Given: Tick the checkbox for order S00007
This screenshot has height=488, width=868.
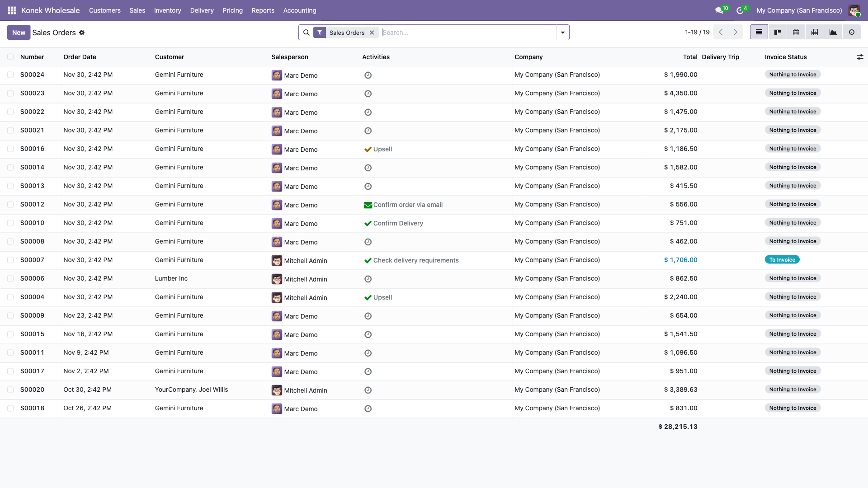Looking at the screenshot, I should pos(10,260).
